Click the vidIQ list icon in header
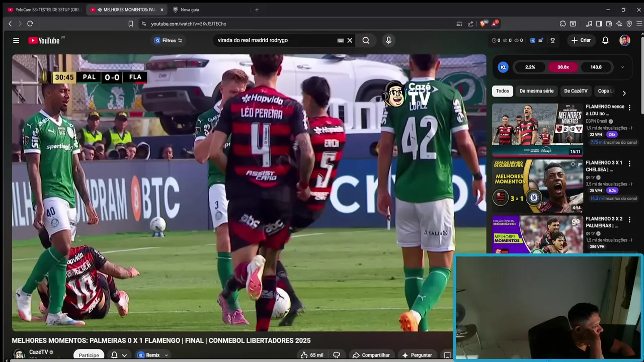 tap(541, 40)
